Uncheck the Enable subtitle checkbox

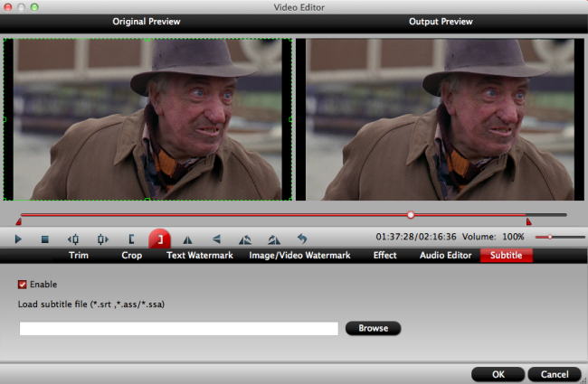click(x=22, y=285)
